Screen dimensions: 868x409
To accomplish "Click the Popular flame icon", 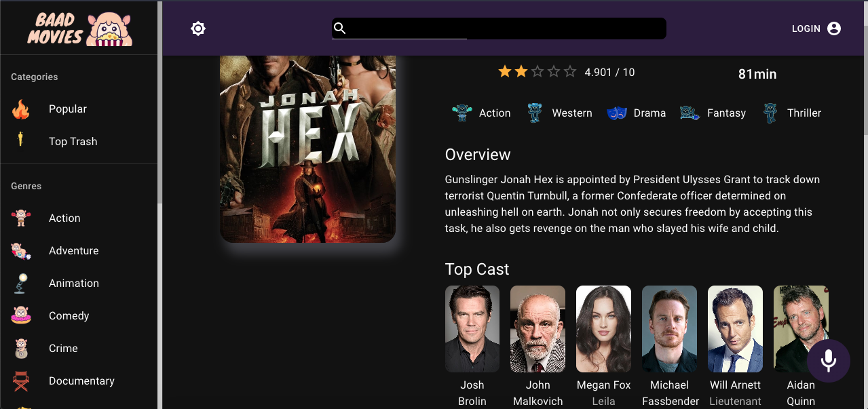I will 21,109.
